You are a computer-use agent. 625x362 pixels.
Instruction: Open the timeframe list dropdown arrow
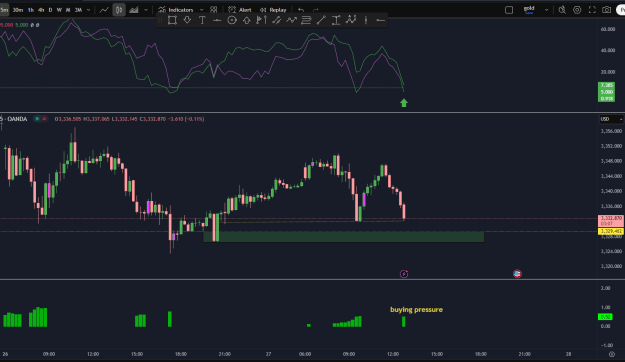pyautogui.click(x=88, y=10)
